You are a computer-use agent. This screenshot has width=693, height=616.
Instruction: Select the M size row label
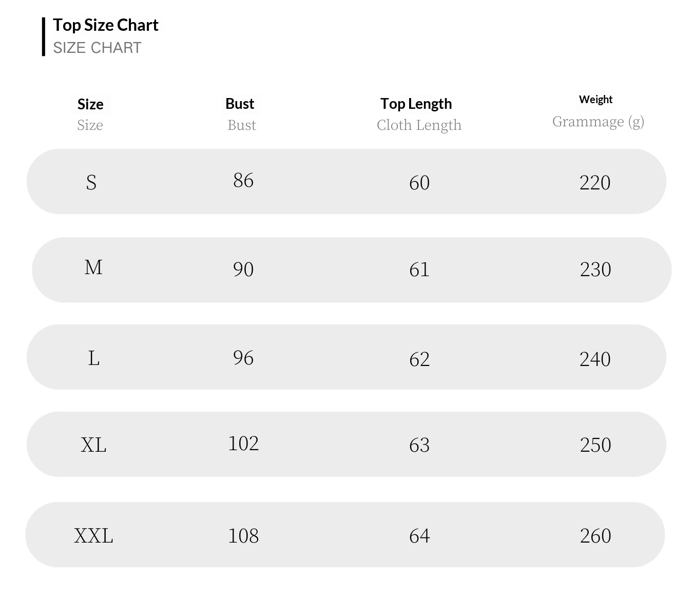pyautogui.click(x=93, y=267)
